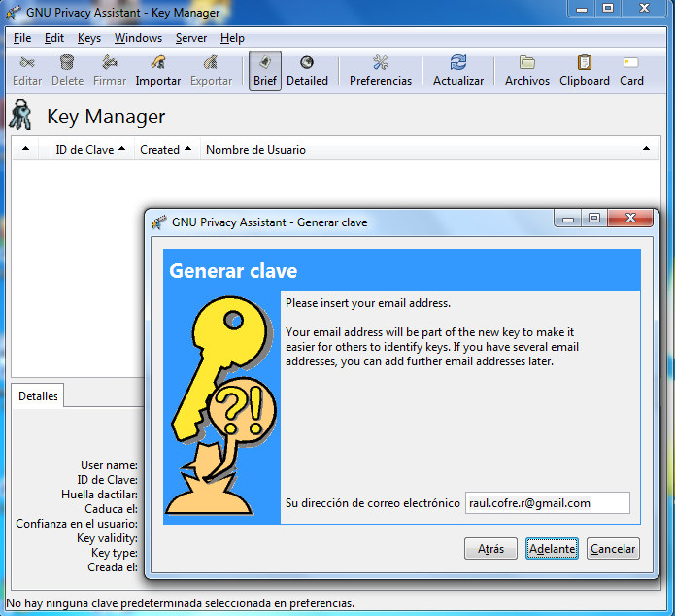Open the Clipboard tool

(x=584, y=71)
